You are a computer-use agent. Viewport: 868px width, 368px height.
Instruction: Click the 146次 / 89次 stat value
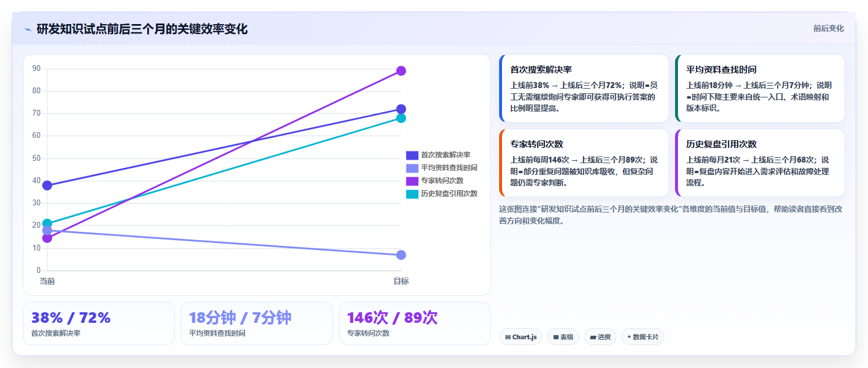click(392, 318)
